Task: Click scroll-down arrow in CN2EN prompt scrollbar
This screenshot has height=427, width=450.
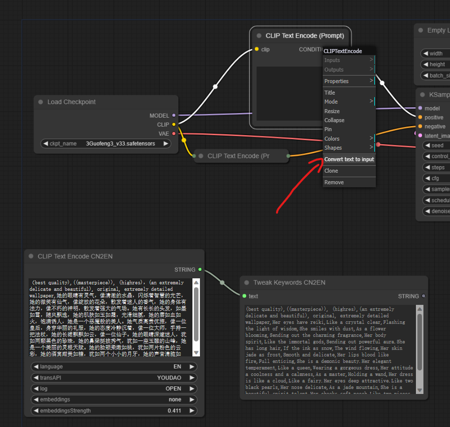Action: [x=196, y=353]
